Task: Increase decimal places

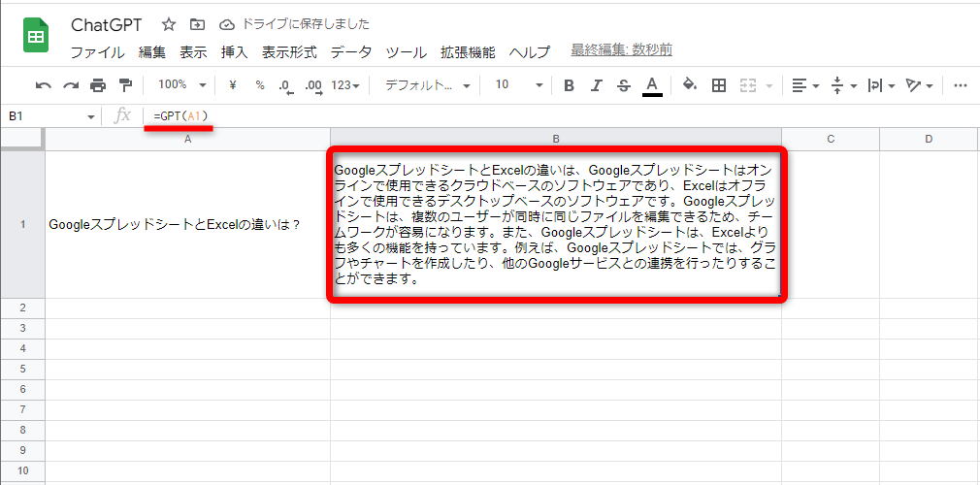Action: [x=313, y=86]
